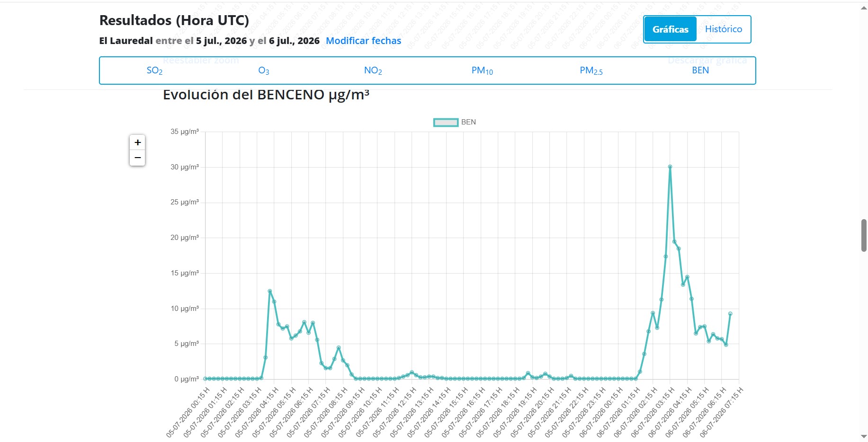Click the Modificar fechas link

click(363, 41)
